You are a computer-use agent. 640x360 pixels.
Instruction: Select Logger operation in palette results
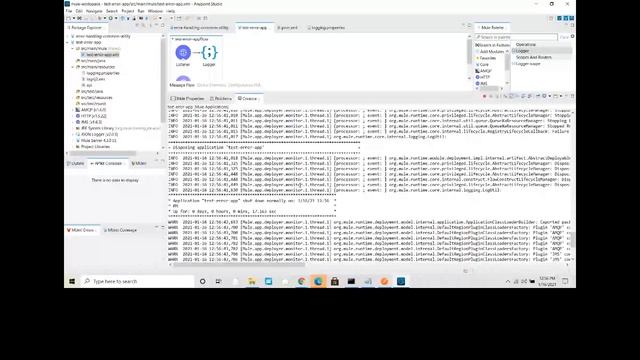[542, 51]
